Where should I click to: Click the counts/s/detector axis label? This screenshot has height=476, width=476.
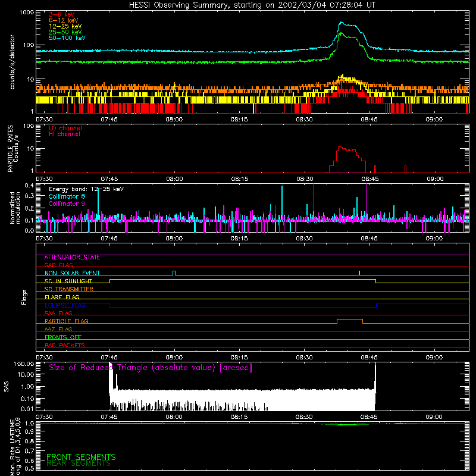[12, 62]
